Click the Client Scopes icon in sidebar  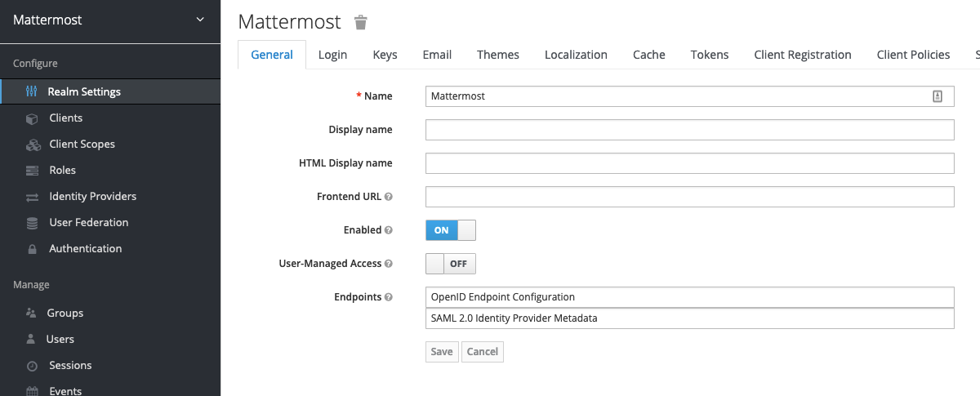click(33, 145)
